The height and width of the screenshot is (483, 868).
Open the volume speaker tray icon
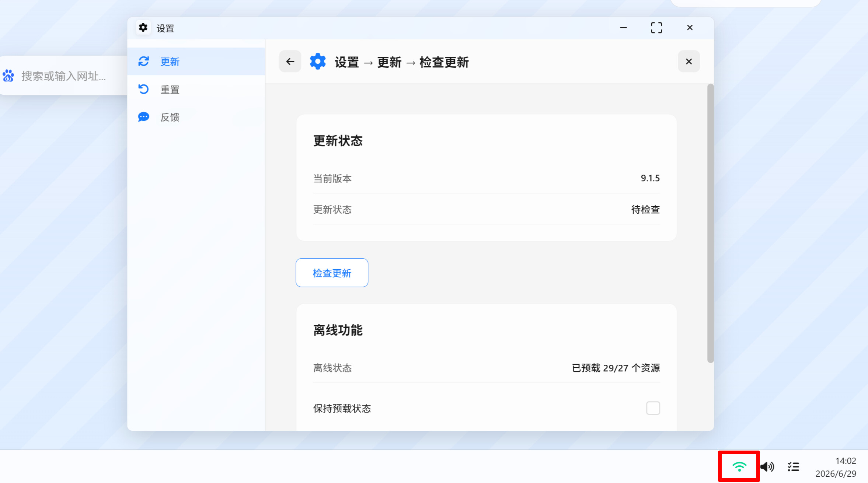tap(767, 467)
